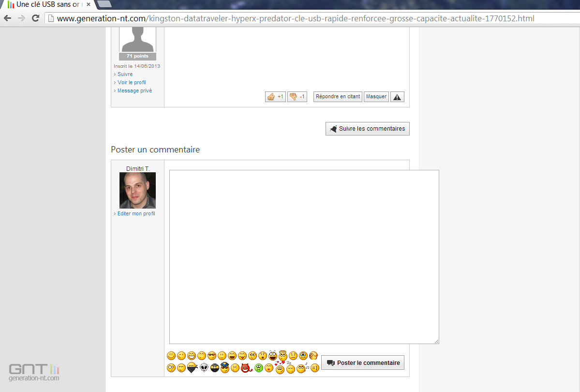Viewport: 580px width, 392px height.
Task: Insert the sunglasses cool emoticon
Action: (x=212, y=356)
